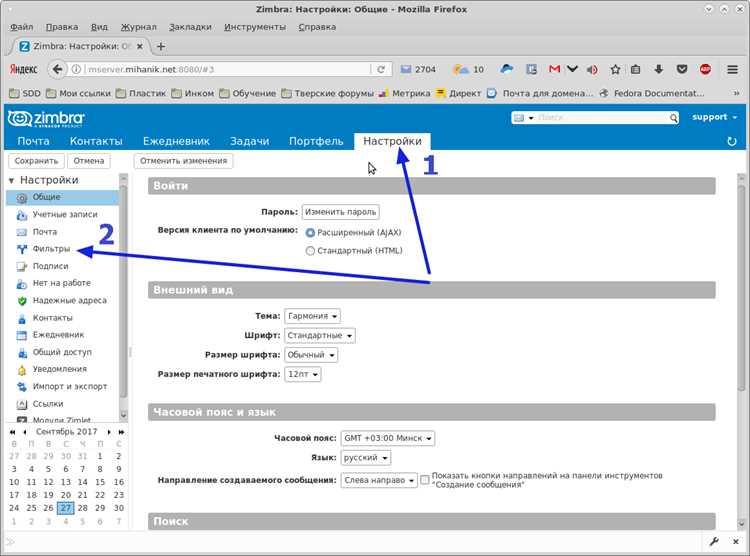The image size is (750, 556).
Task: Open search type dropdown arrow
Action: tap(530, 118)
